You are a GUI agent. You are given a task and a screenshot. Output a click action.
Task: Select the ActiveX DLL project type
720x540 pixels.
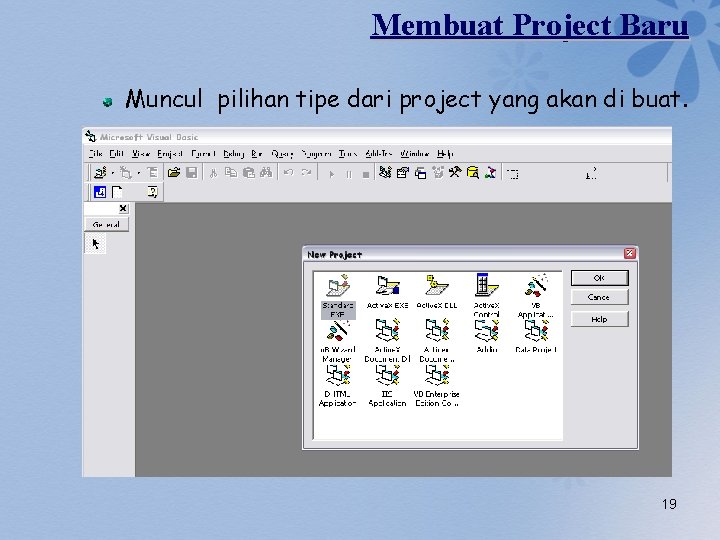(437, 292)
